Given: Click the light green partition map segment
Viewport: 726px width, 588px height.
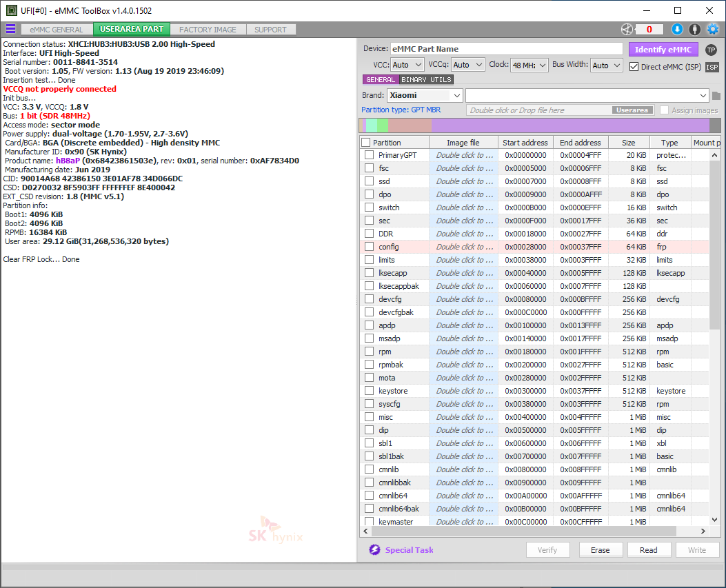Looking at the screenshot, I should click(383, 125).
